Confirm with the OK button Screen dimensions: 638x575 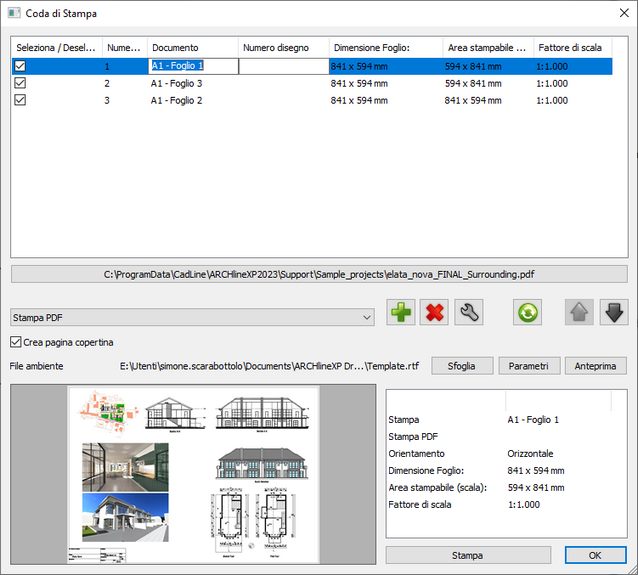(x=595, y=555)
